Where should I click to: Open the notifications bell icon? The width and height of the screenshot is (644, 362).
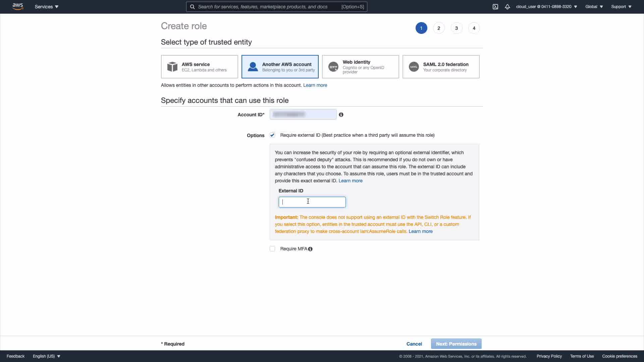pos(507,7)
